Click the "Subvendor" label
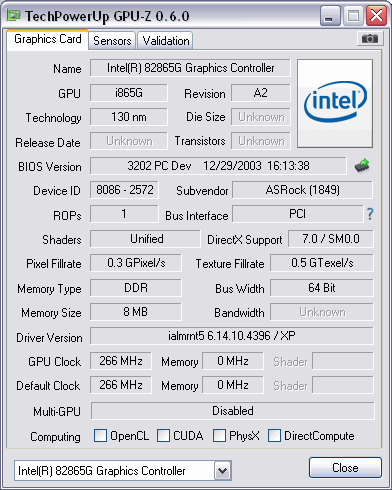The image size is (392, 490). [202, 191]
